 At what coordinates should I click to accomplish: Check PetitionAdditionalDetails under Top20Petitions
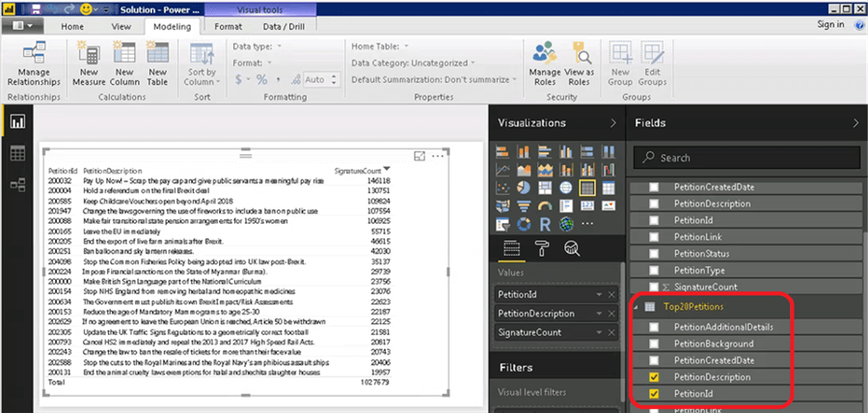pos(654,327)
